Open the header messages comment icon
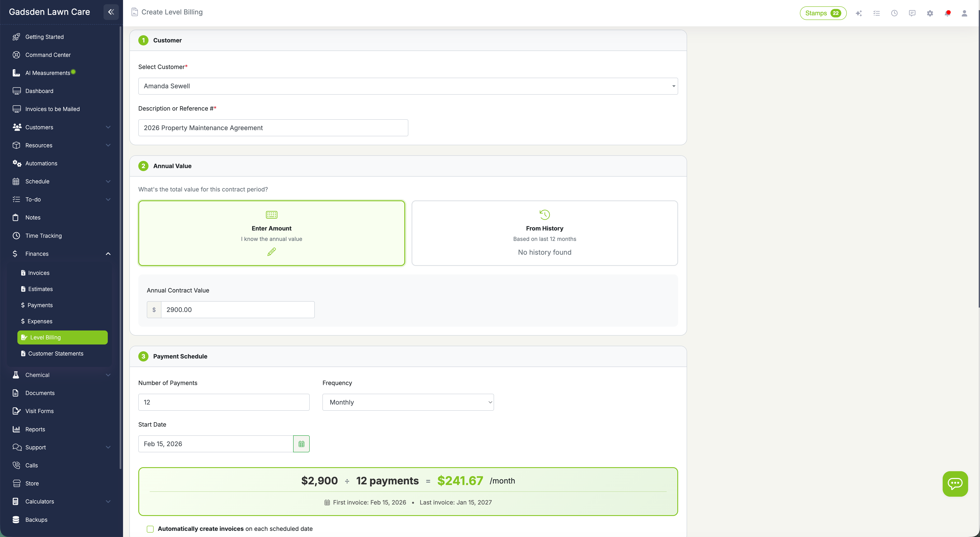Image resolution: width=980 pixels, height=537 pixels. tap(912, 13)
